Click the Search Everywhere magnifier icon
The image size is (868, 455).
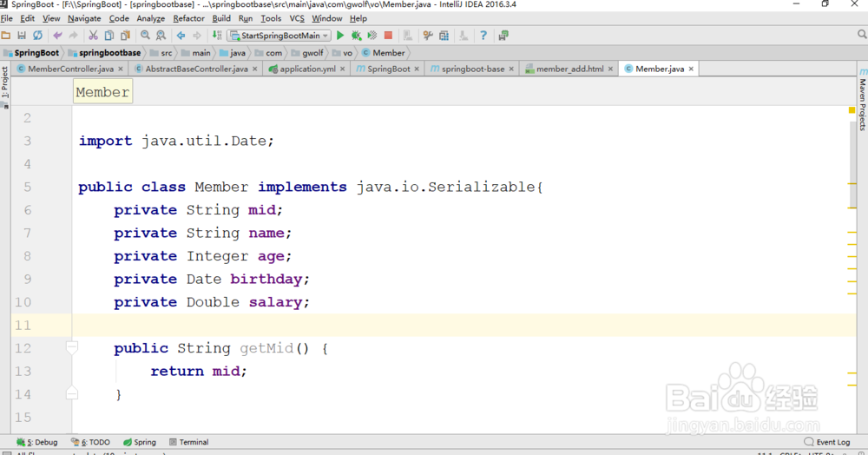point(862,35)
